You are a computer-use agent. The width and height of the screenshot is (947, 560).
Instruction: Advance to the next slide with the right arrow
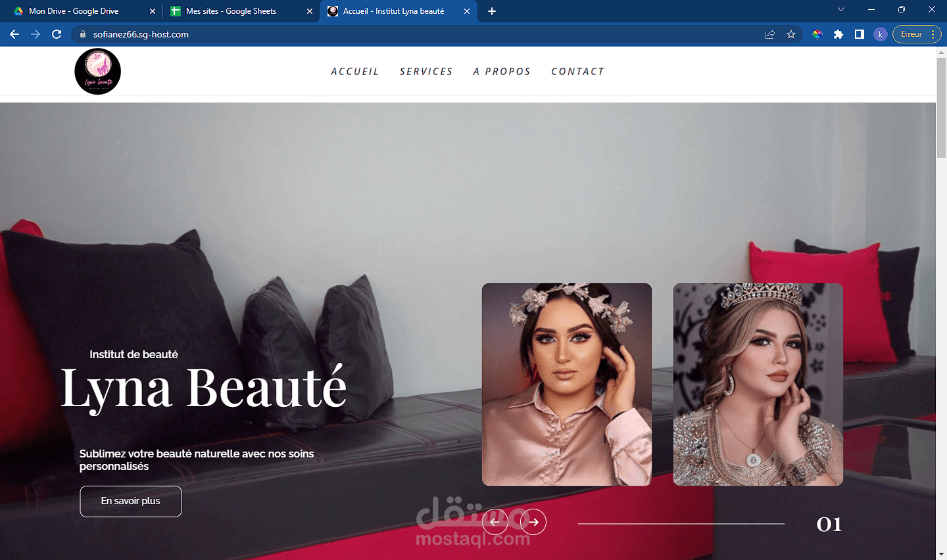[533, 523]
